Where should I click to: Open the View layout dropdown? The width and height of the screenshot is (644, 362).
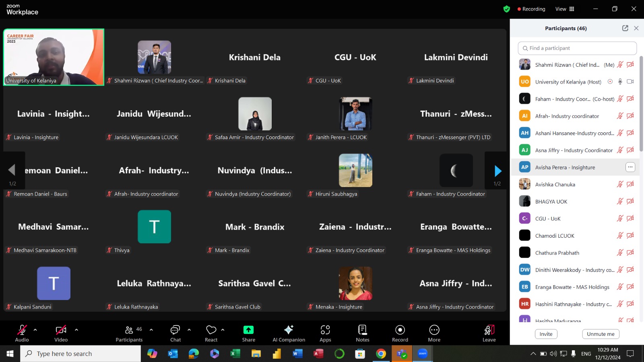(x=565, y=9)
